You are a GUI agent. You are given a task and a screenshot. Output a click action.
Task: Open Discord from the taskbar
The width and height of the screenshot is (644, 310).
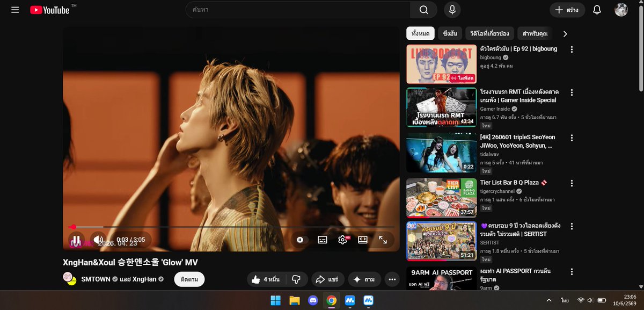313,300
